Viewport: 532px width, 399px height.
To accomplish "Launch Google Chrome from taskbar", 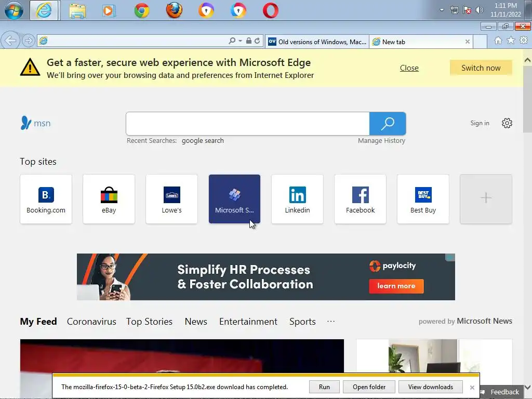I will [x=141, y=10].
